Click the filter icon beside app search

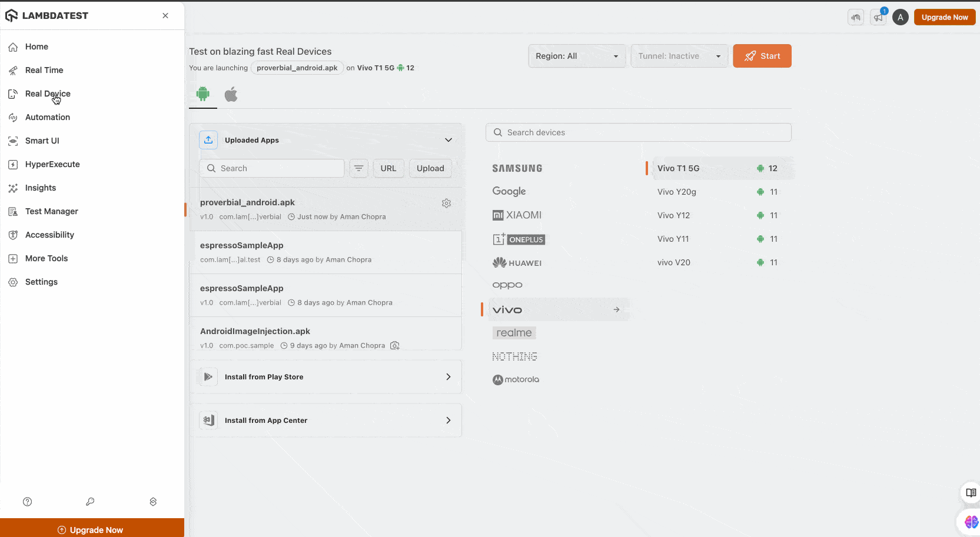(358, 168)
